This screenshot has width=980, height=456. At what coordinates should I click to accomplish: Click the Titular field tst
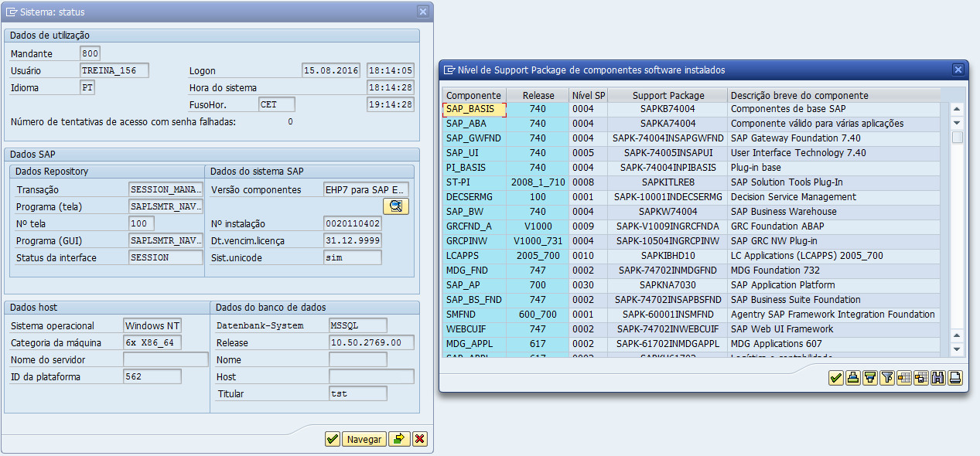[x=357, y=393]
